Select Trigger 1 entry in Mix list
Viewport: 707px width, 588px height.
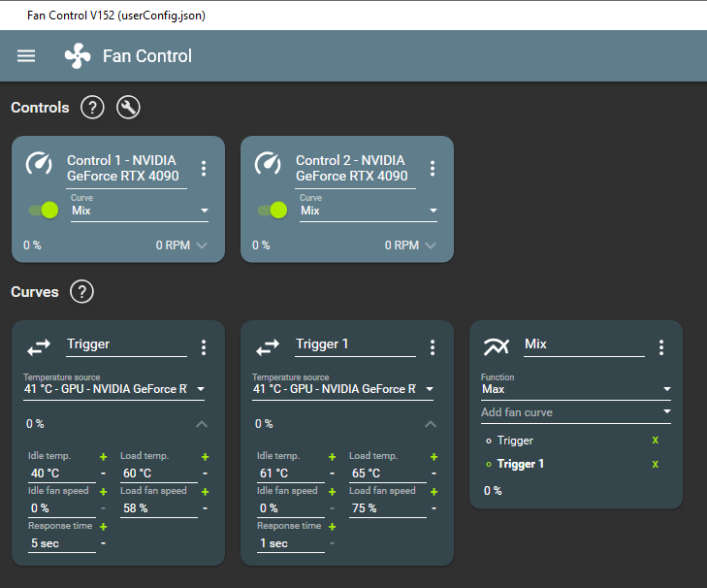click(521, 464)
